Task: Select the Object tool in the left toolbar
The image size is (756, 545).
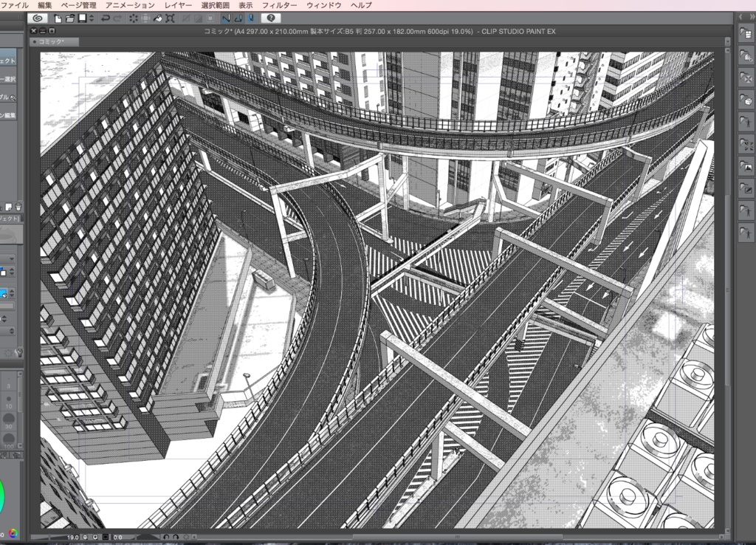Action: tap(7, 59)
